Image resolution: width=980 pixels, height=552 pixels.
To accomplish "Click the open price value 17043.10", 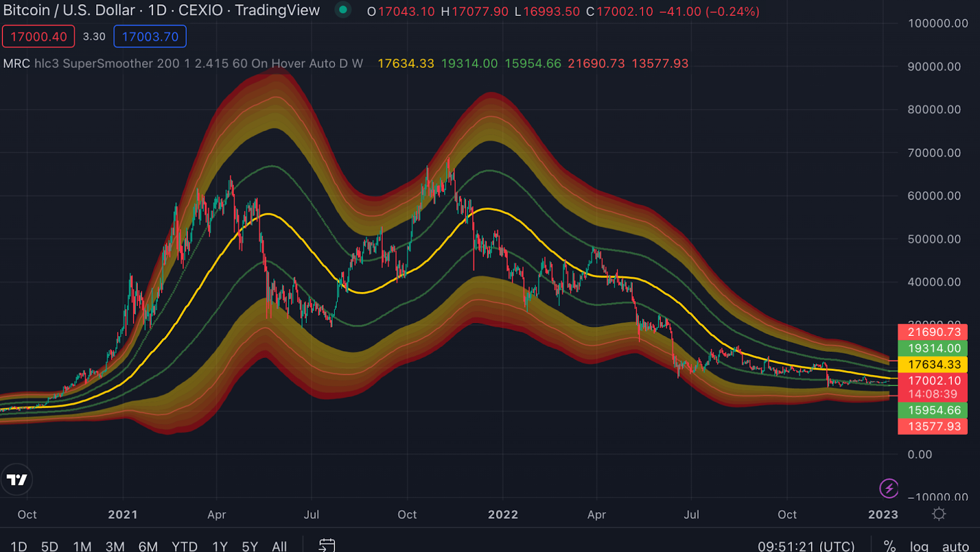I will click(407, 12).
